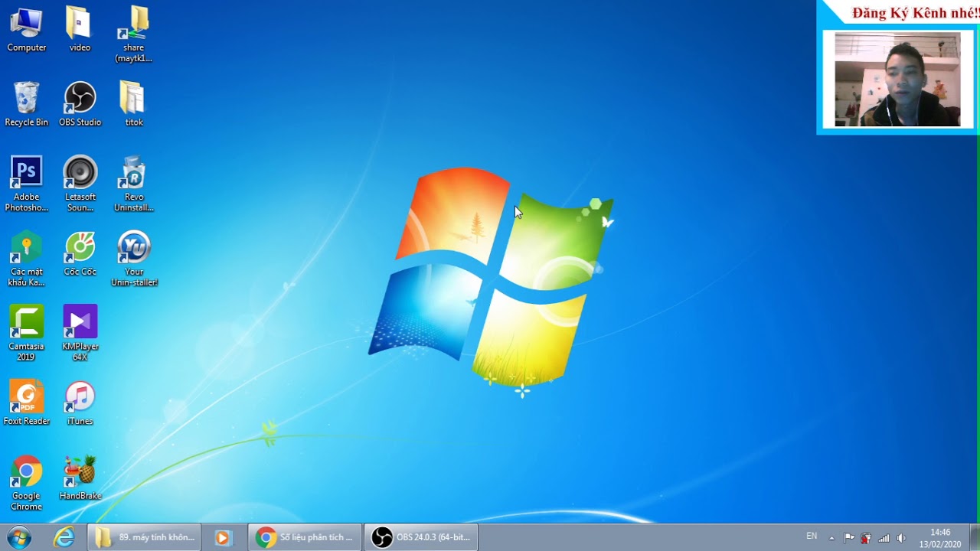This screenshot has height=551, width=980.
Task: Show hidden tray icons arrow
Action: (x=831, y=538)
